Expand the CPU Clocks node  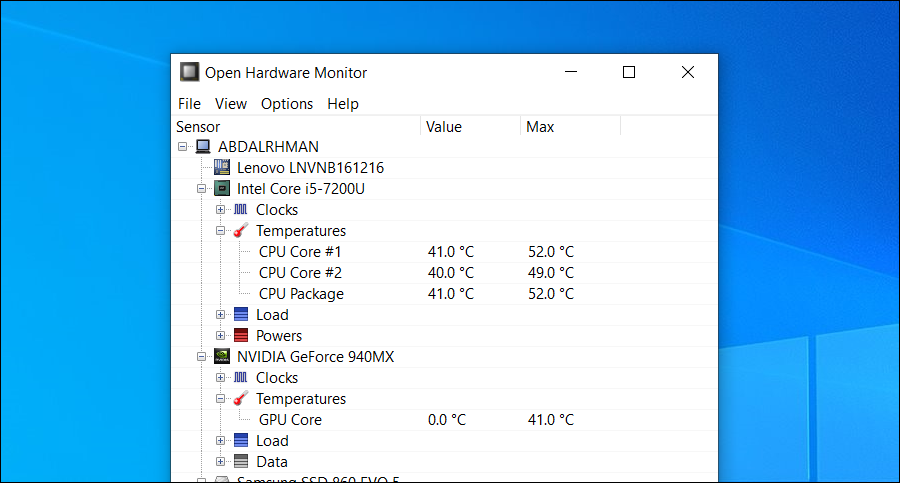click(x=221, y=210)
